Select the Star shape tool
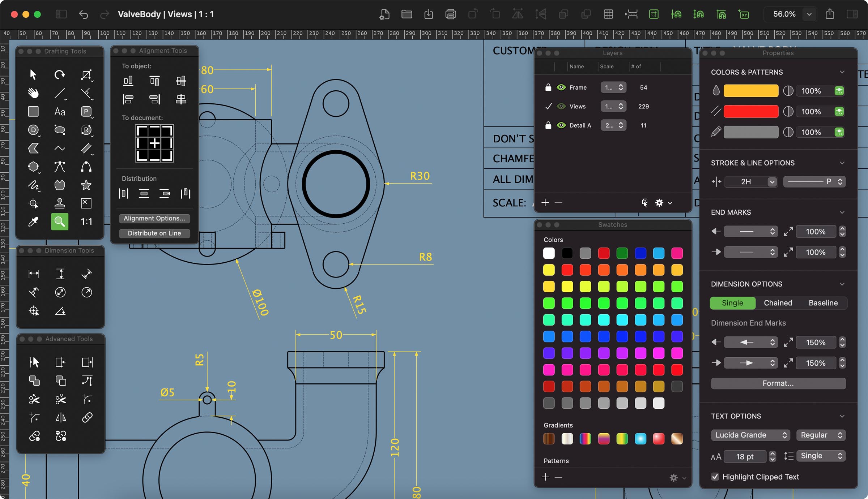Viewport: 868px width, 499px height. click(86, 185)
